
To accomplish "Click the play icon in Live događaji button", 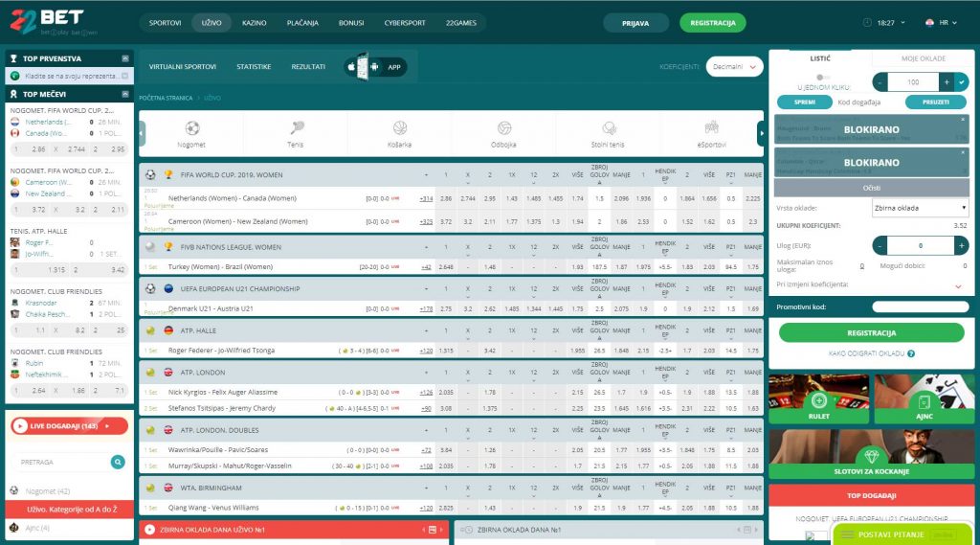I will 20,426.
